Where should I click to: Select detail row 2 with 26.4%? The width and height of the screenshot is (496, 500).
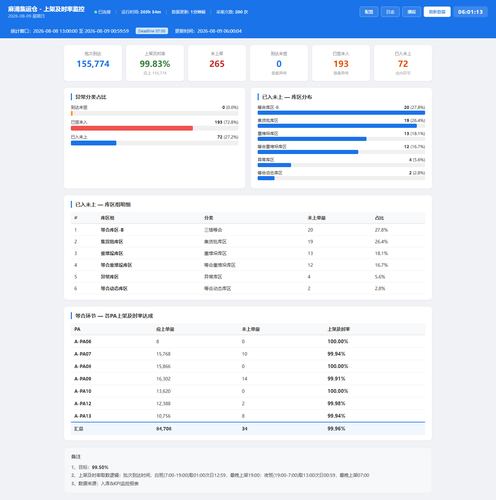tap(248, 242)
